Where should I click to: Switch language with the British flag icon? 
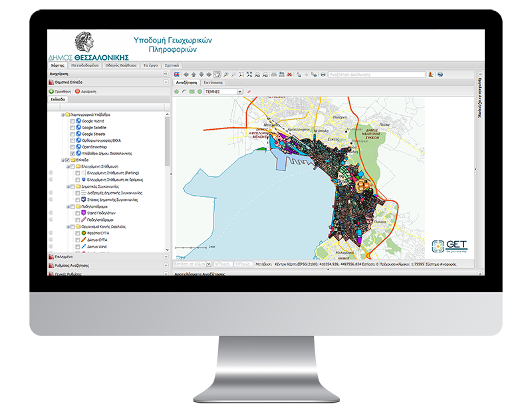coord(176,75)
